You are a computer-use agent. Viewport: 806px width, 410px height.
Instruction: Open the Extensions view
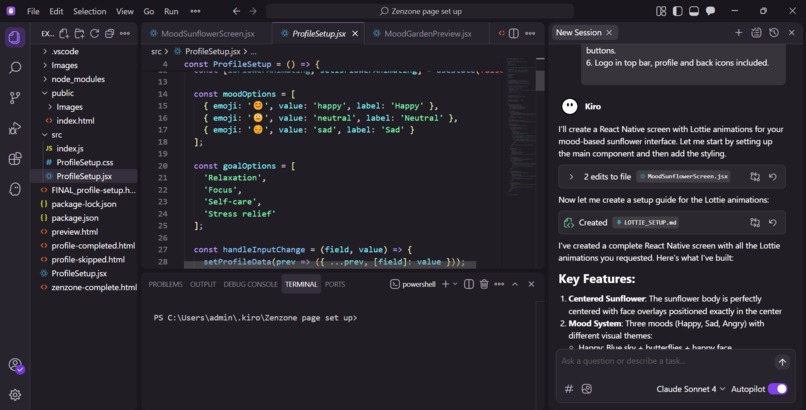pos(15,158)
